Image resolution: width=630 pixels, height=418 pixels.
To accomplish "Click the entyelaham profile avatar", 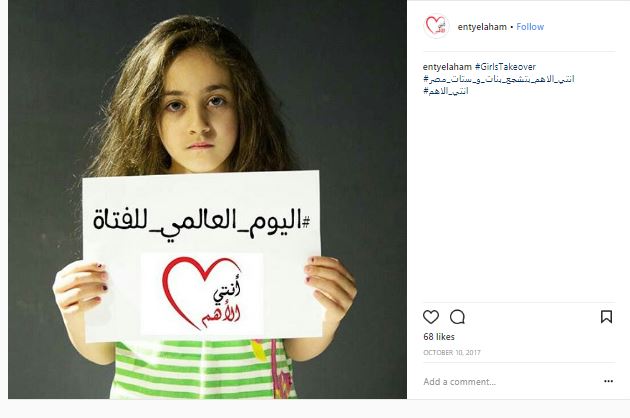I will point(436,26).
